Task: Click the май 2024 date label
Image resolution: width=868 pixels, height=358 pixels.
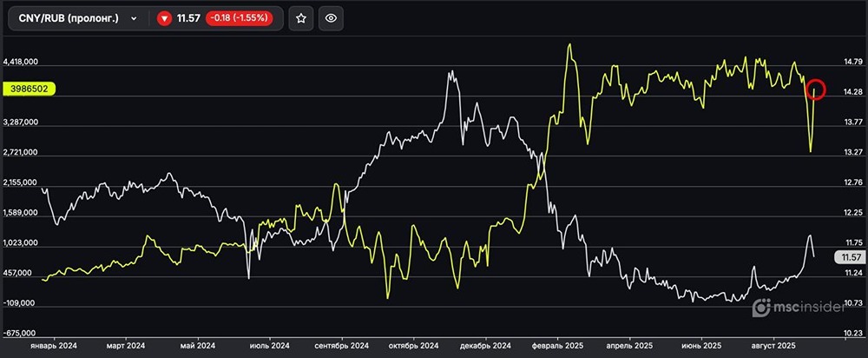Action: pos(198,346)
